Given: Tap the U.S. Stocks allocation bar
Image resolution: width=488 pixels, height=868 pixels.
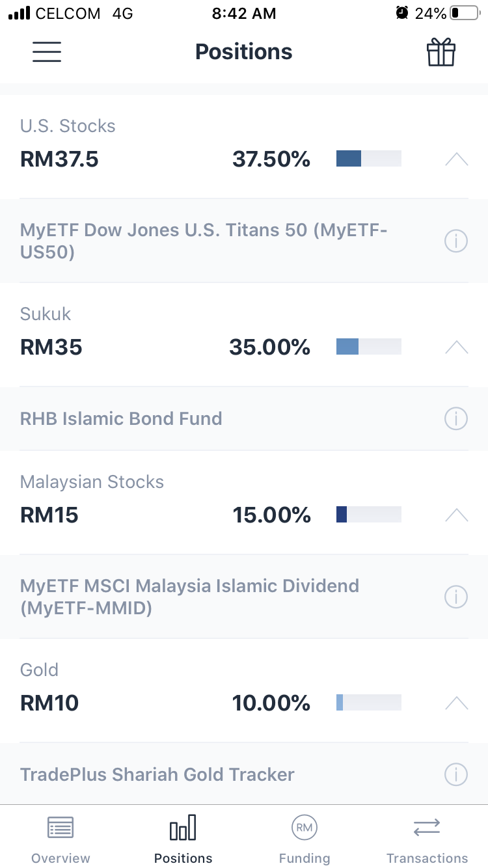Looking at the screenshot, I should (368, 159).
